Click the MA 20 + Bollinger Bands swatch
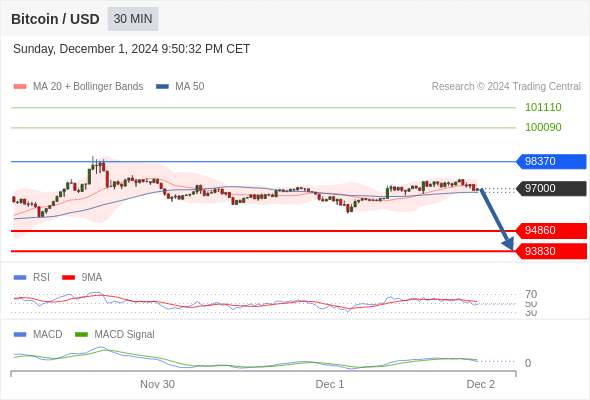Viewport: 590px width, 400px height. (x=20, y=87)
